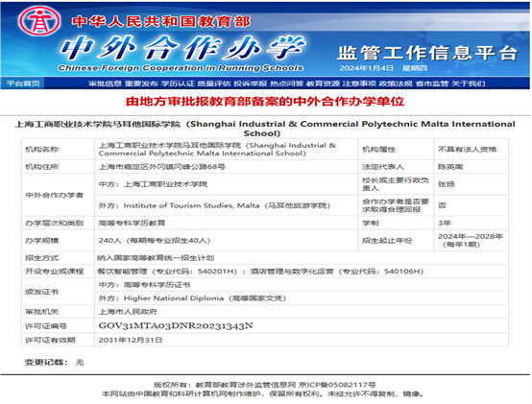532x404 pixels.
Task: Click the 变更记载 label below the table
Action: (46, 363)
